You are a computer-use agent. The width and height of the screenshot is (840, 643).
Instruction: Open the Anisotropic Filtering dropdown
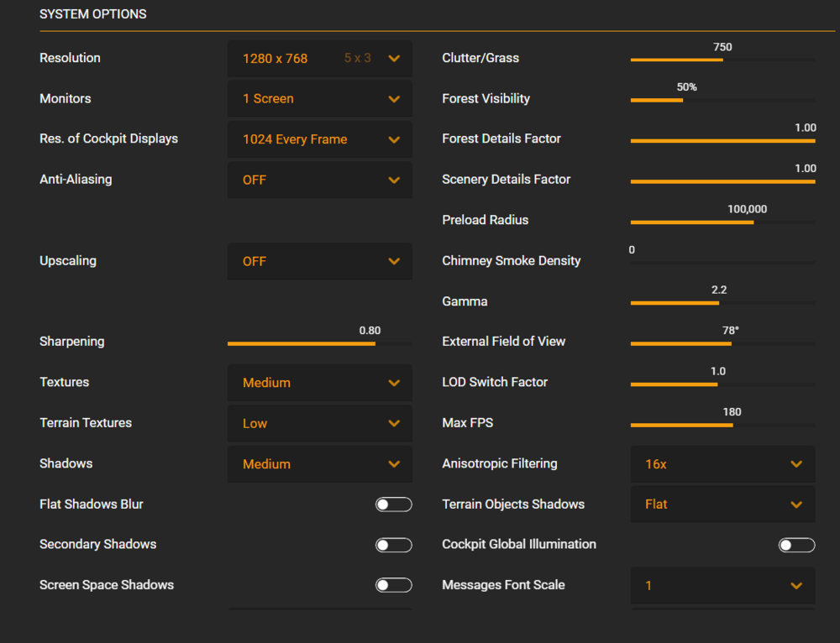tap(722, 464)
